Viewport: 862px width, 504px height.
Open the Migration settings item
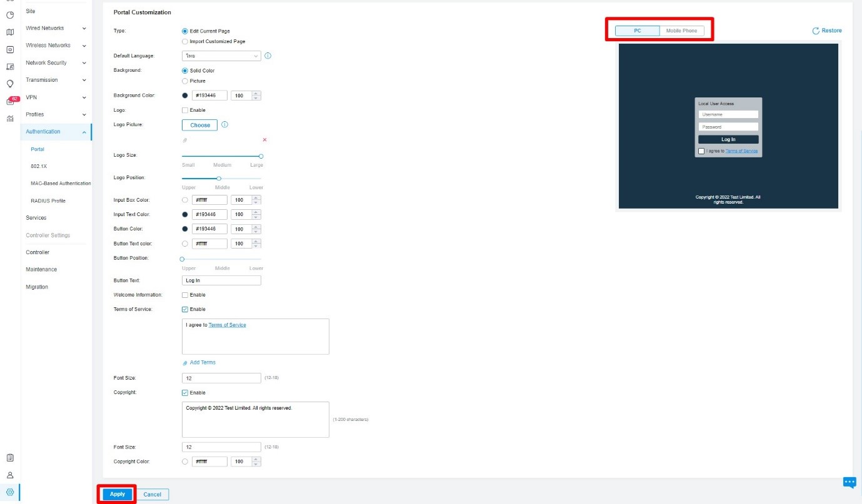pyautogui.click(x=37, y=287)
